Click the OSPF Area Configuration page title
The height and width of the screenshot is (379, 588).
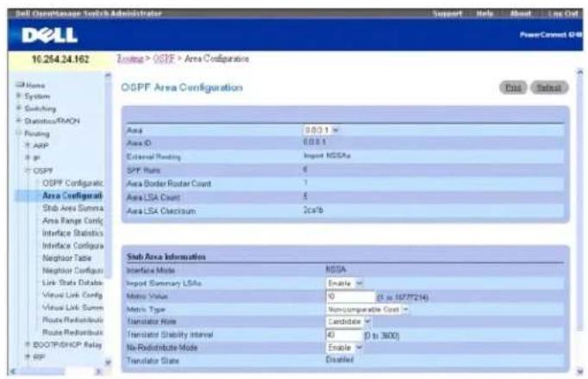pos(182,88)
